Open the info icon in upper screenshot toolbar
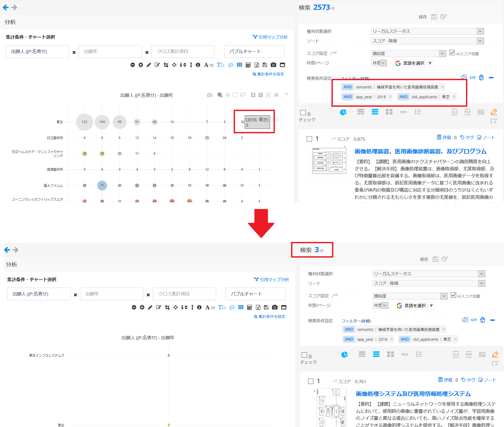This screenshot has height=427, width=504. (198, 65)
